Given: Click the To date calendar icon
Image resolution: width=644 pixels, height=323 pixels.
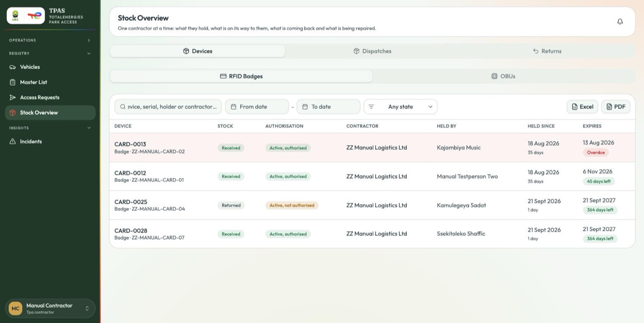Looking at the screenshot, I should [x=305, y=107].
